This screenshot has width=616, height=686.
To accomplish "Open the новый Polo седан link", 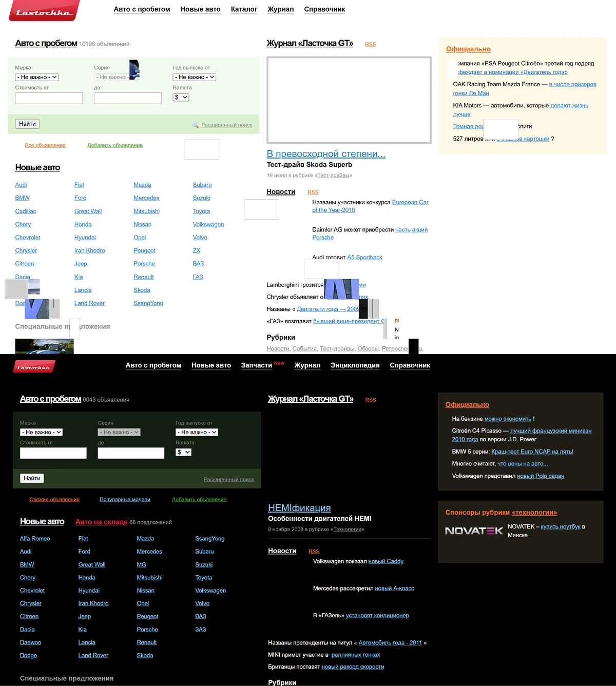I will [x=541, y=476].
